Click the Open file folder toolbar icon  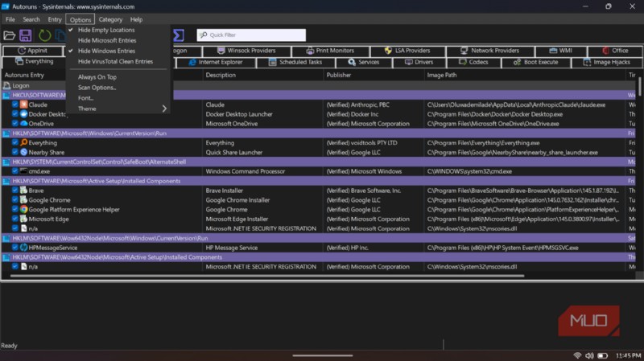9,35
